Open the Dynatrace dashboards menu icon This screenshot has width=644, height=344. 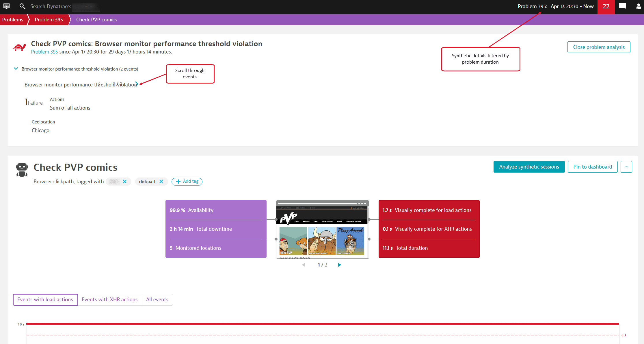[x=6, y=6]
